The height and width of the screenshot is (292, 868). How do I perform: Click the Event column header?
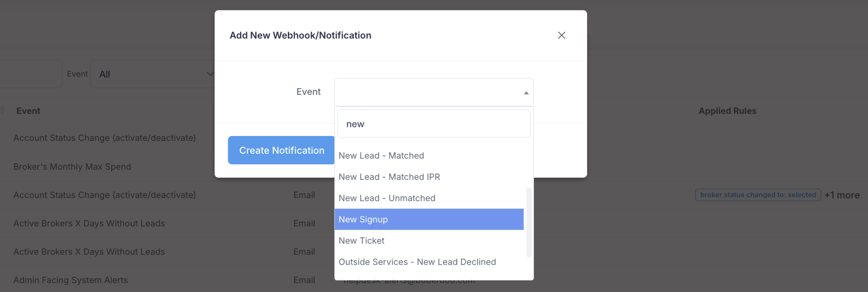[28, 111]
